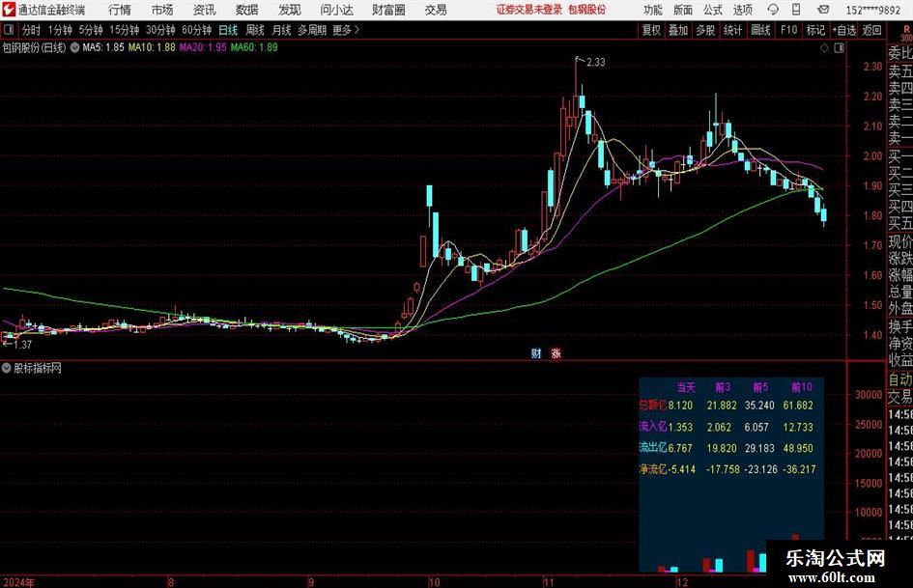
Task: Switch to 1分钟 period tab
Action: 60,30
